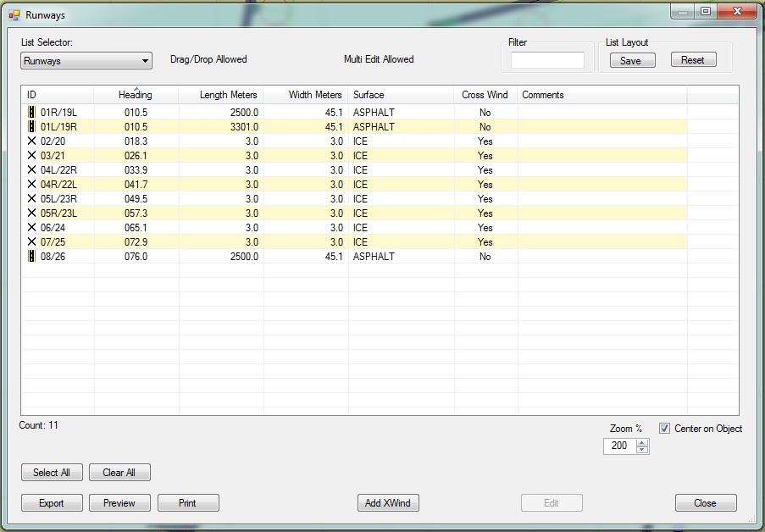The image size is (765, 532).
Task: Sort the list by Heading column header
Action: point(136,95)
